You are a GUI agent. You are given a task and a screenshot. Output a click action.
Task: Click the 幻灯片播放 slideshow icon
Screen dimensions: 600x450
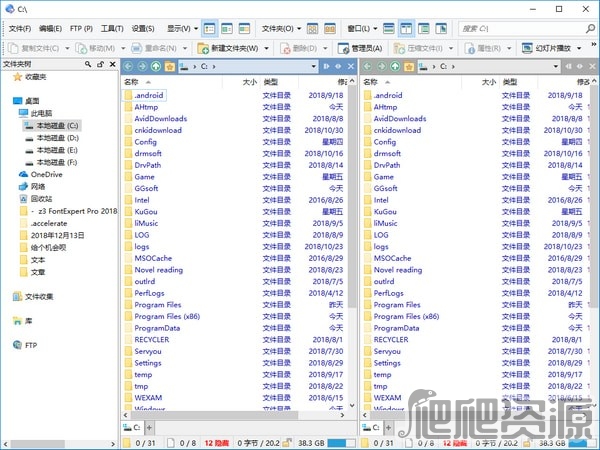click(527, 48)
